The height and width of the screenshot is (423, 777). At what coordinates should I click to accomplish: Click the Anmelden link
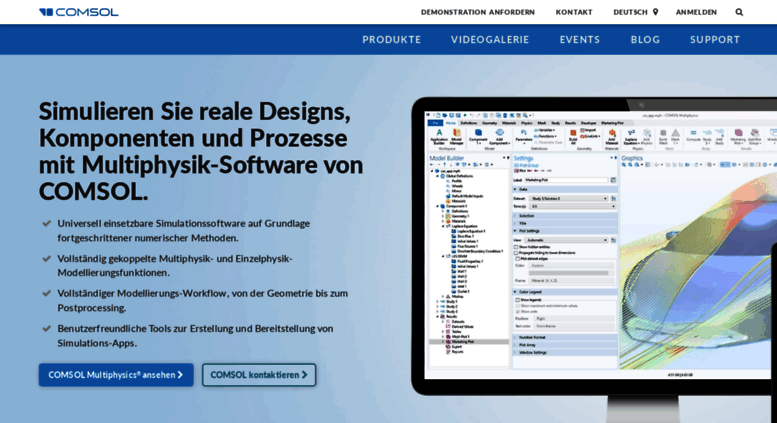pyautogui.click(x=696, y=12)
